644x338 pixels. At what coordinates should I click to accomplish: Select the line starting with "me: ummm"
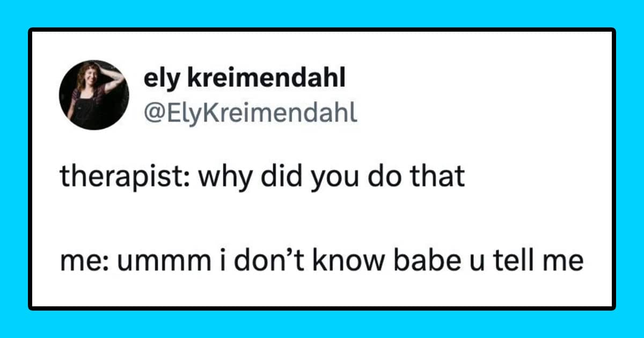point(321,262)
